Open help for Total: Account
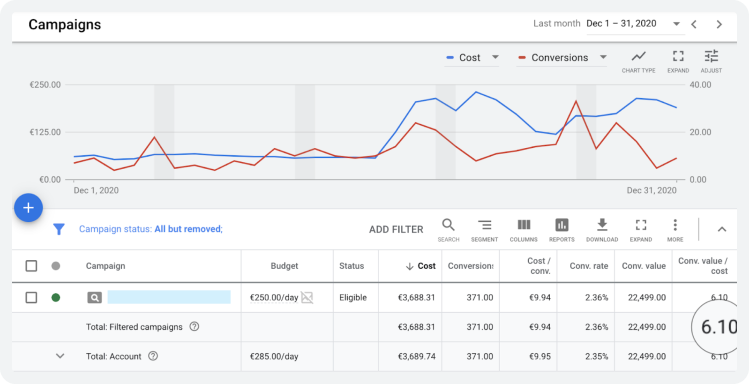 153,356
